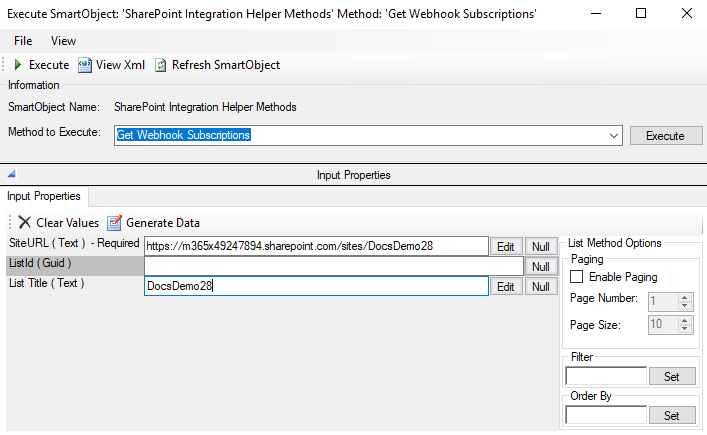707x435 pixels.
Task: Open the File menu
Action: (23, 41)
